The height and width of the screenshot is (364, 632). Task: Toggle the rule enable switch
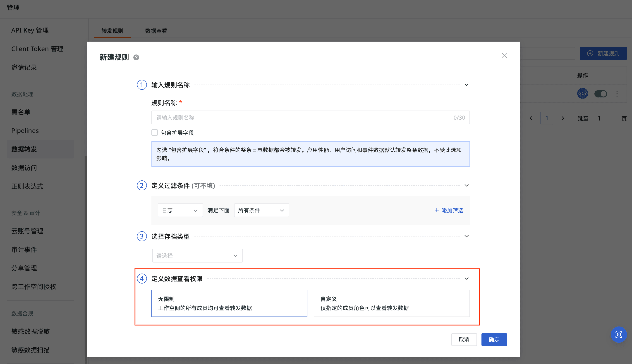[x=601, y=94]
